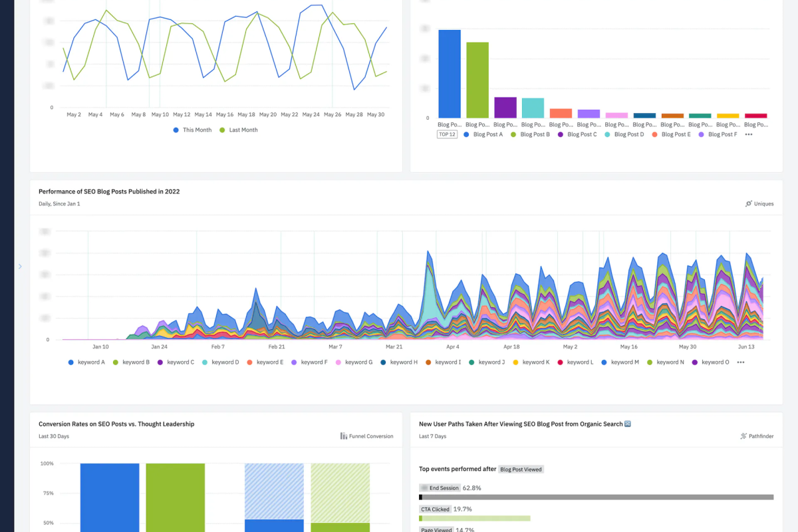The height and width of the screenshot is (532, 798).
Task: Click the 'Apr 4' x-axis label
Action: click(453, 347)
